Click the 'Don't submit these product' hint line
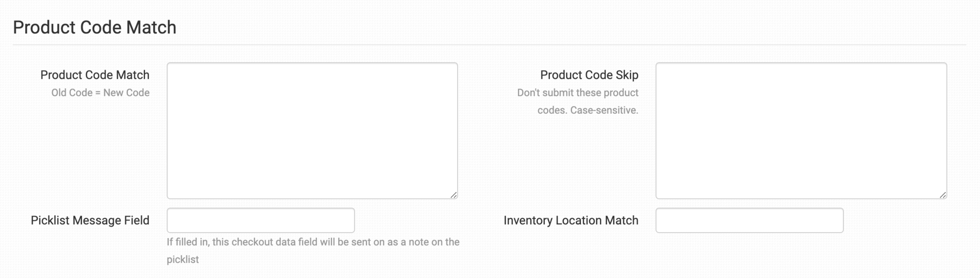Viewport: 980px width, 278px height. click(x=578, y=93)
